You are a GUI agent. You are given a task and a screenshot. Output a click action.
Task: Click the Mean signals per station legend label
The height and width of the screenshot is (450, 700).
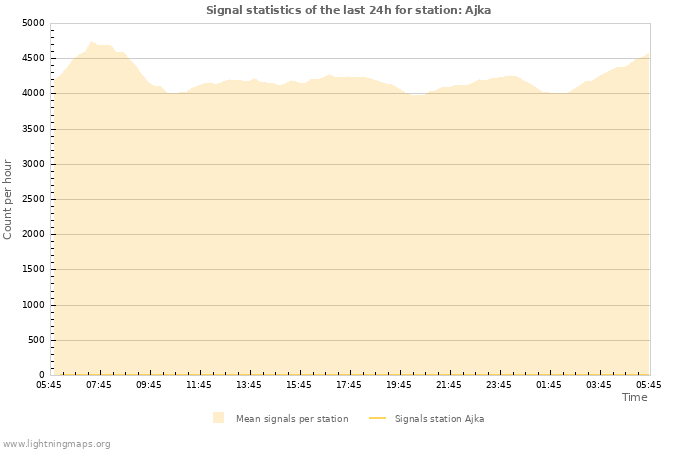tap(292, 419)
